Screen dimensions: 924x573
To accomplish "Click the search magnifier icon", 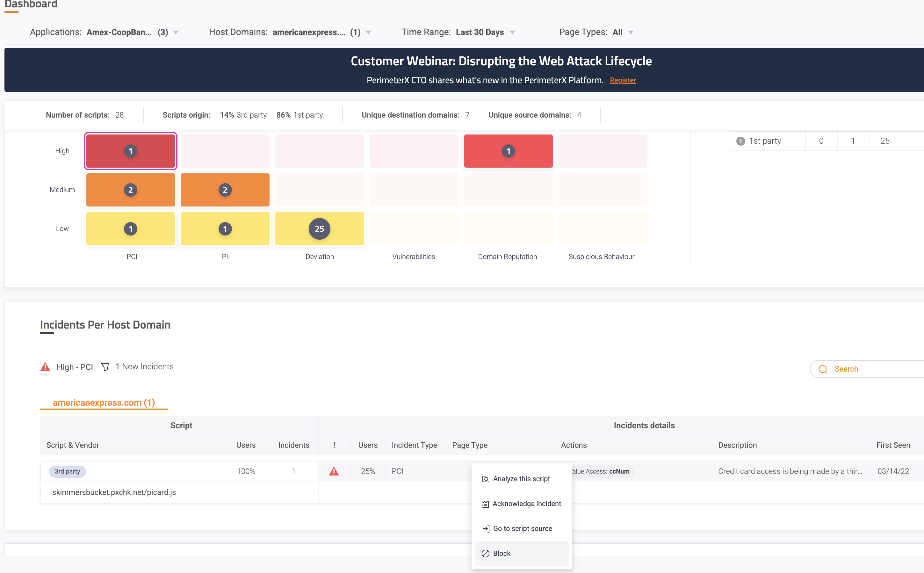I will point(822,369).
